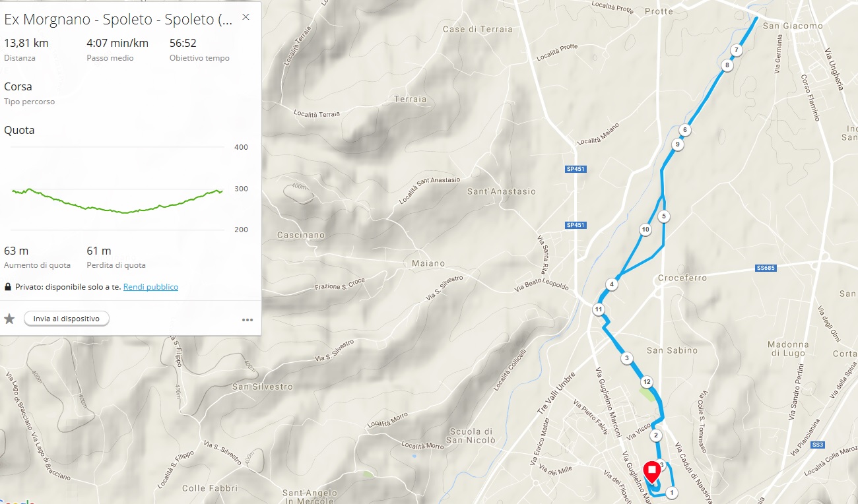This screenshot has height=504, width=858.
Task: Click kilometer marker 10 on the route
Action: (645, 230)
